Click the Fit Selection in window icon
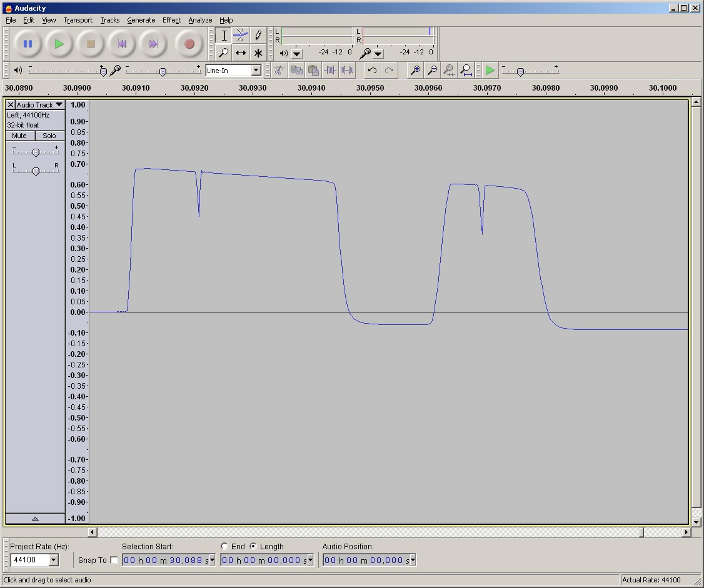This screenshot has width=704, height=588. 449,70
